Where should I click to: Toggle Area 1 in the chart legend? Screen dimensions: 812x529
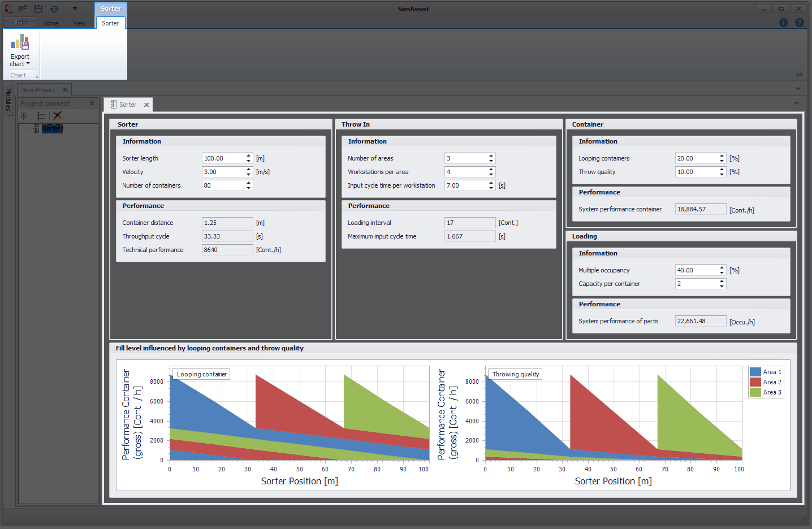click(766, 371)
